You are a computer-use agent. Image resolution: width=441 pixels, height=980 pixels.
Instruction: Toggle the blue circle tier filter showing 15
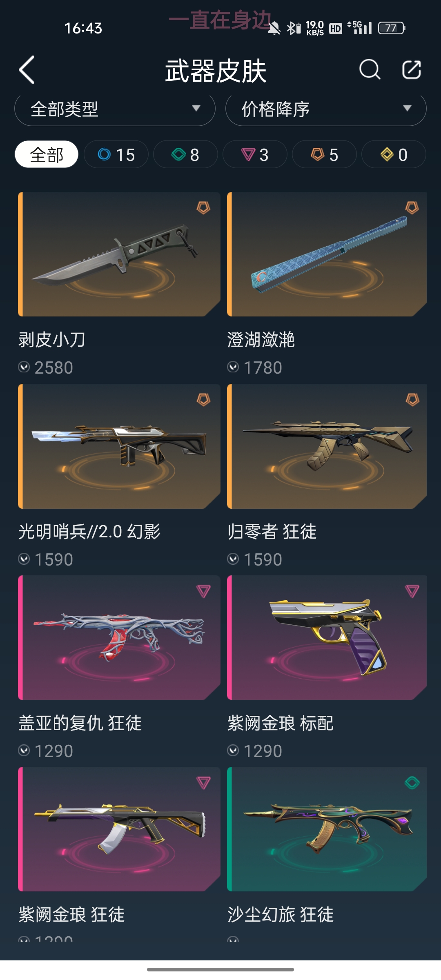[x=116, y=154]
